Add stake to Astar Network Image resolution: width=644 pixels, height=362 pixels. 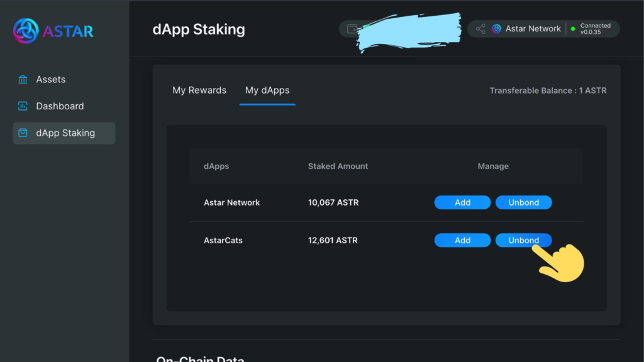point(462,202)
